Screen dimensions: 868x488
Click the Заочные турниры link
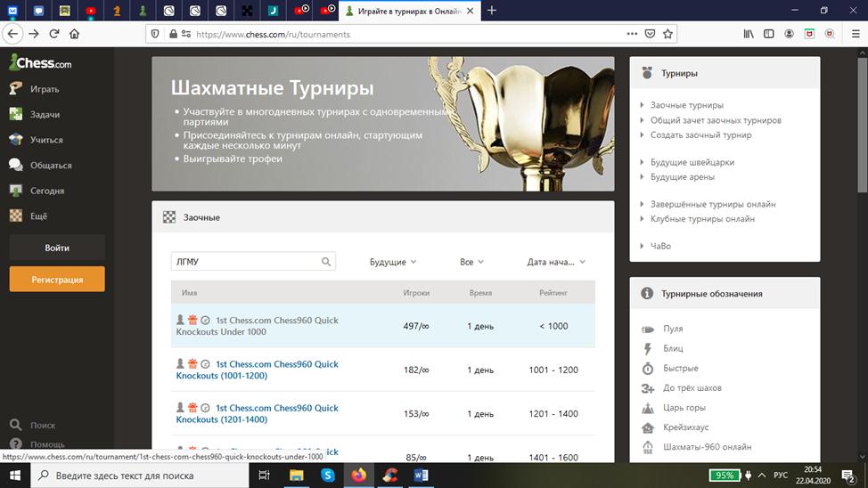tap(686, 104)
